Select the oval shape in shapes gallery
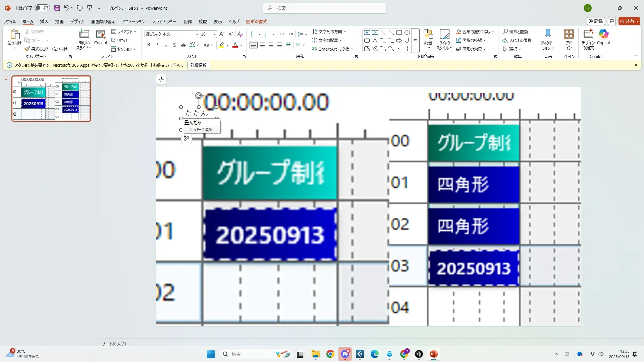This screenshot has height=362, width=644. click(407, 33)
